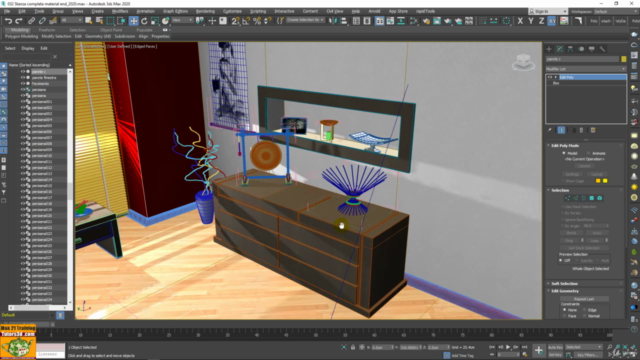Collapse the Selection rollout

click(x=560, y=190)
